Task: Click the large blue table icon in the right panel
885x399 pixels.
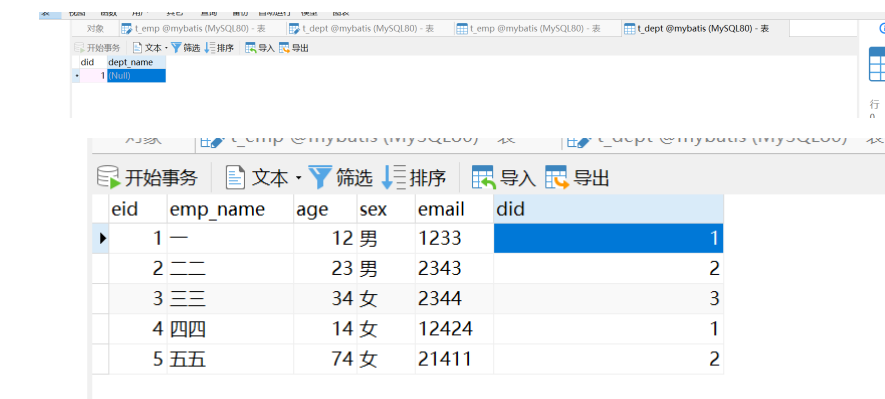Action: point(877,64)
